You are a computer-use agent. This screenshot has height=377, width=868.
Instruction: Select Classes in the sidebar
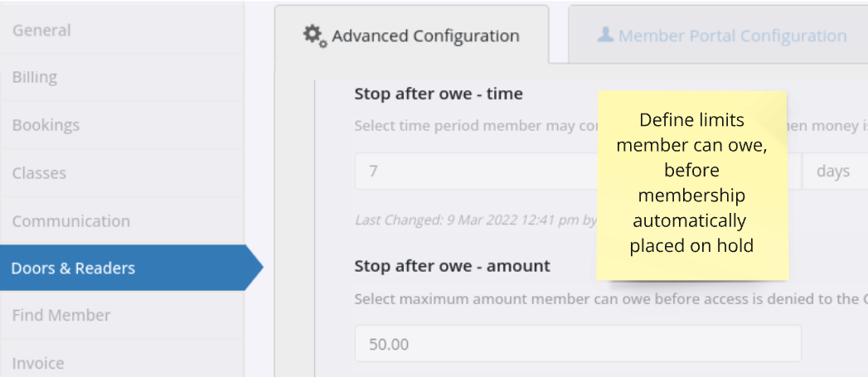122,172
